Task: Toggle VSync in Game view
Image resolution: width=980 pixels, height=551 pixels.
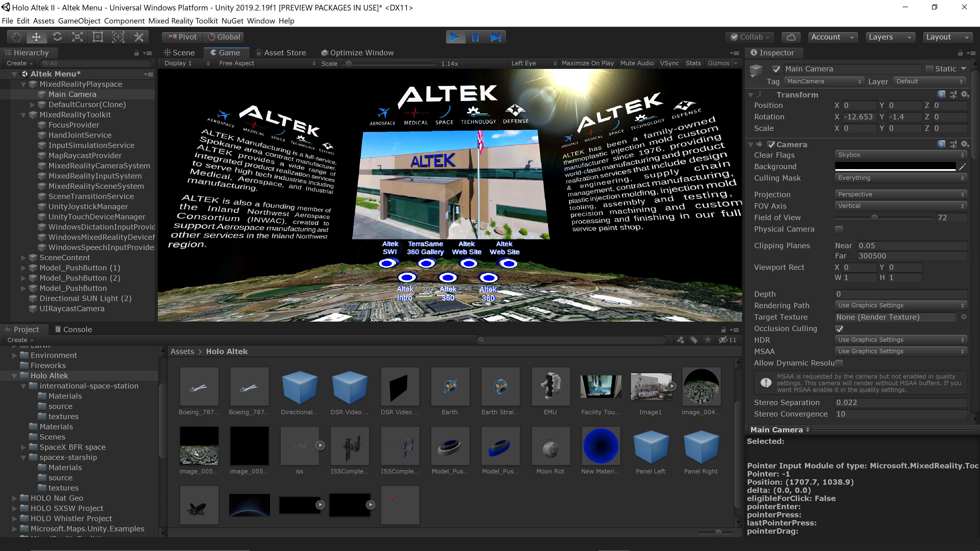Action: pos(669,63)
